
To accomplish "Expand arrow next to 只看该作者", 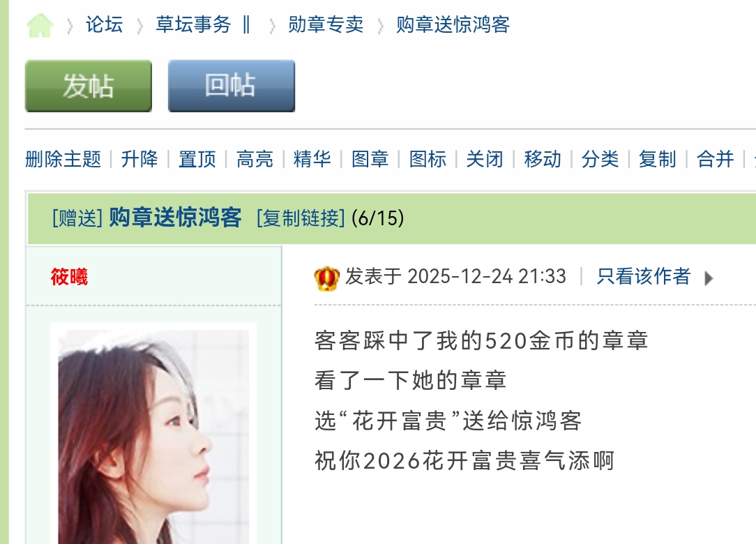I will [x=709, y=278].
